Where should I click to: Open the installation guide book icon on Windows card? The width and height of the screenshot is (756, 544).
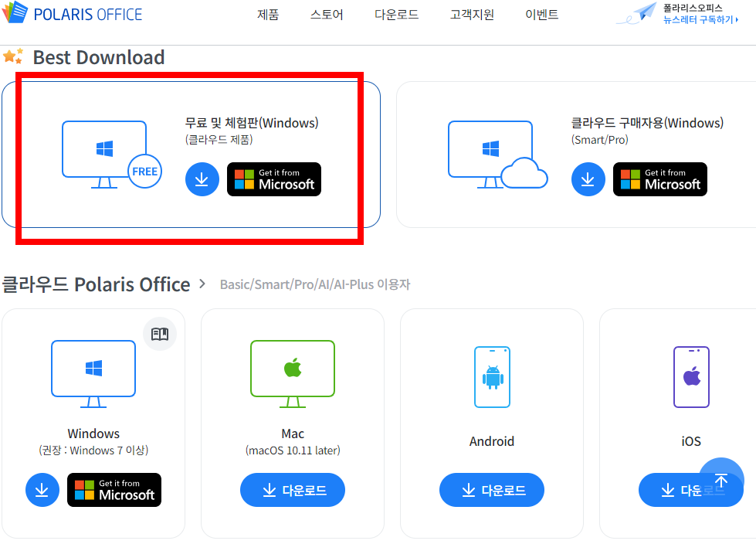160,333
